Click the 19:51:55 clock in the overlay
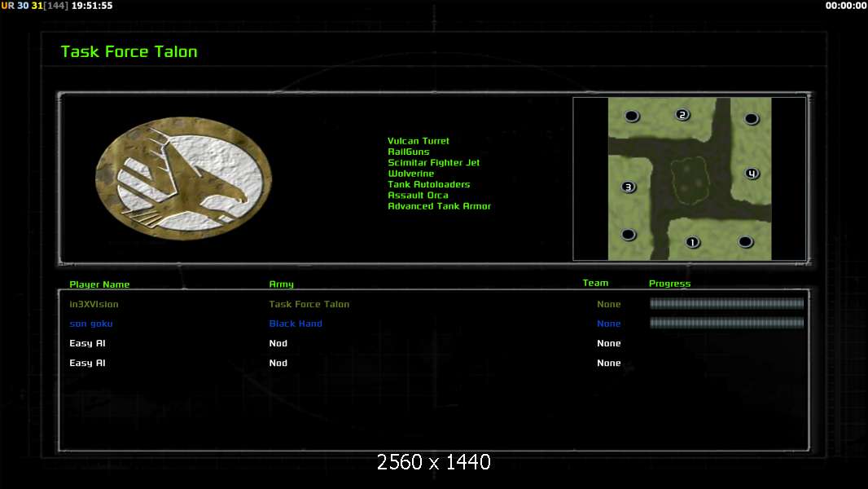 pyautogui.click(x=92, y=6)
